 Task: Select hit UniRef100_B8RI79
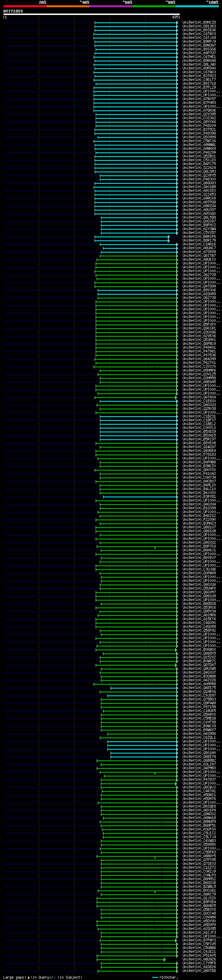pyautogui.click(x=199, y=241)
